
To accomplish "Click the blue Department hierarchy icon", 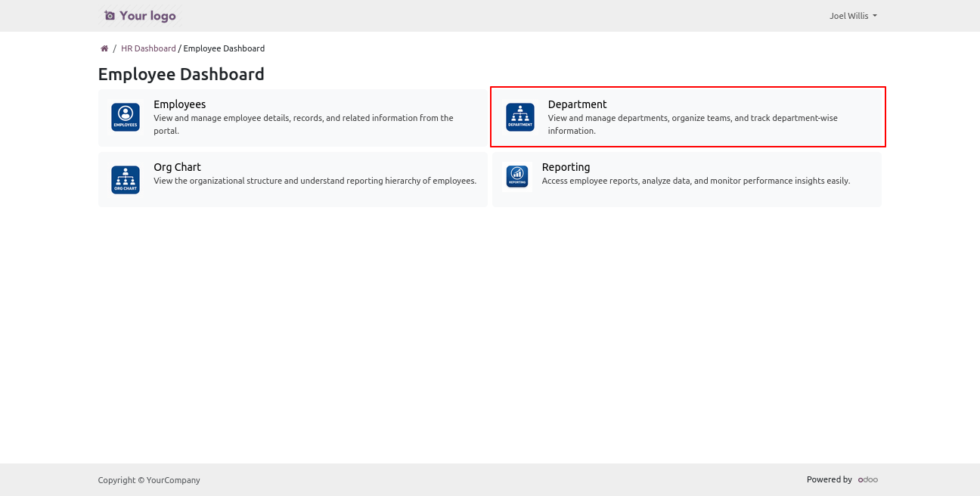I will click(520, 117).
